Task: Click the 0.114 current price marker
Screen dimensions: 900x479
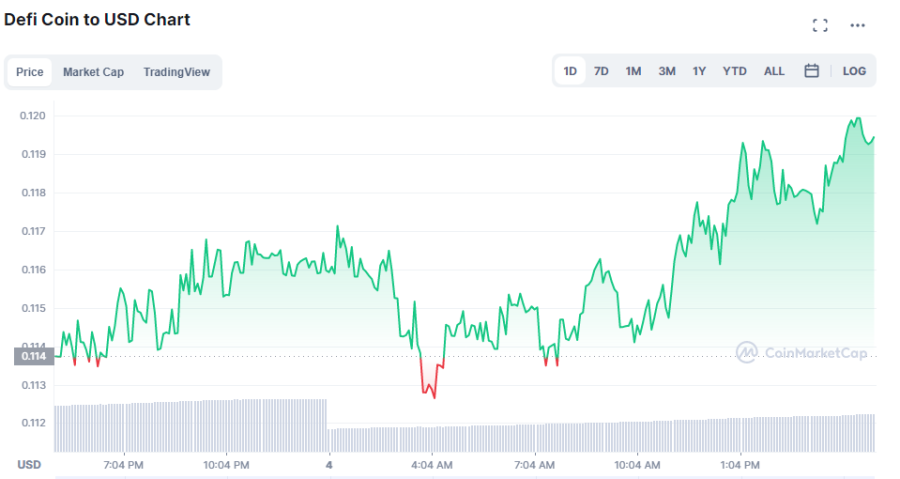Action: pyautogui.click(x=34, y=356)
